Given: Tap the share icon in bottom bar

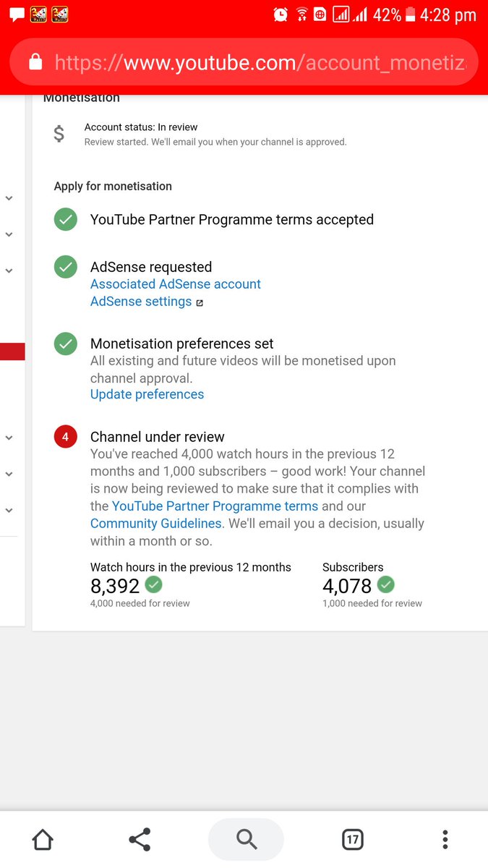Looking at the screenshot, I should [x=140, y=840].
